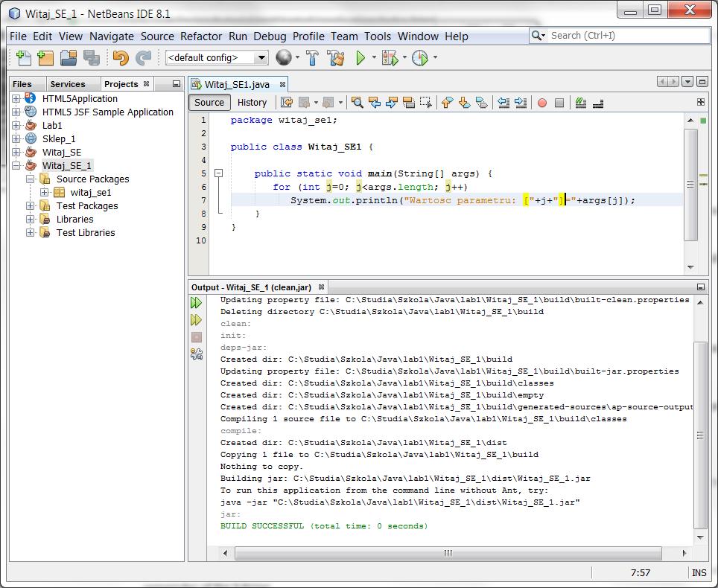Image resolution: width=718 pixels, height=588 pixels.
Task: Open the Refactor menu
Action: (201, 36)
